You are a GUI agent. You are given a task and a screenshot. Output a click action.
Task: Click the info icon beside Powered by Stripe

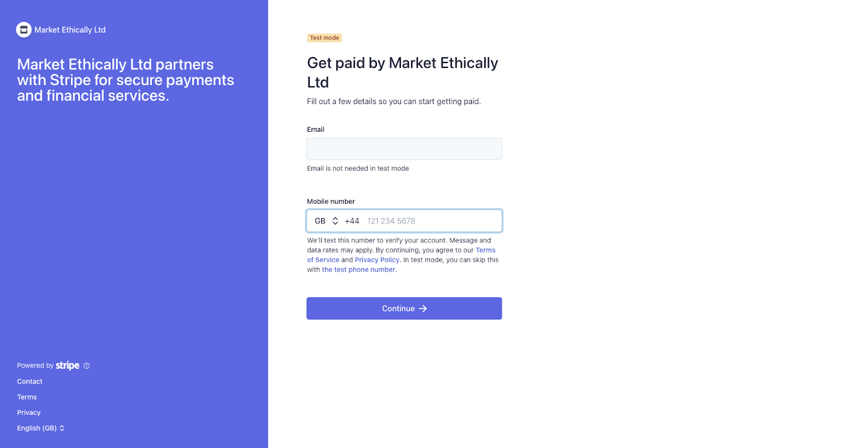pyautogui.click(x=86, y=366)
